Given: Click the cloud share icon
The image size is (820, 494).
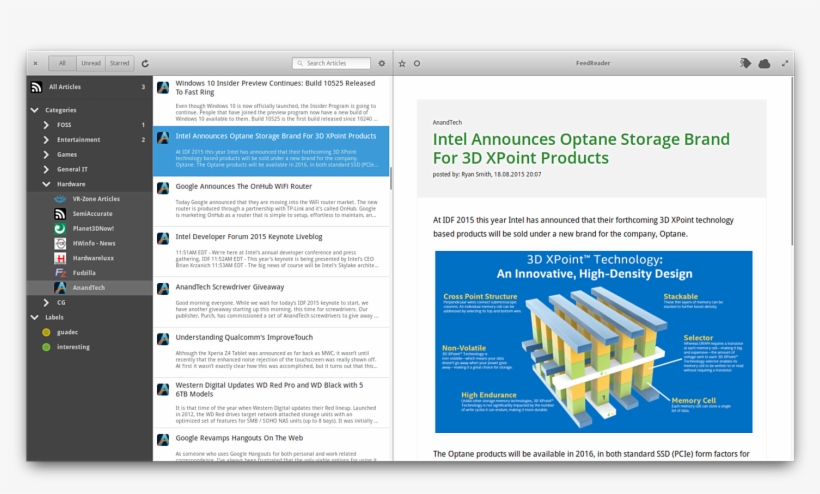Looking at the screenshot, I should (764, 63).
